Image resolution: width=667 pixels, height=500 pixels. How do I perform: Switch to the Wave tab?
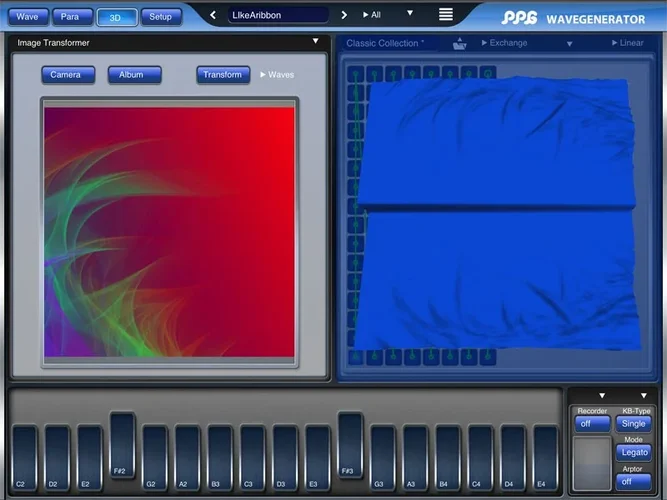[28, 17]
